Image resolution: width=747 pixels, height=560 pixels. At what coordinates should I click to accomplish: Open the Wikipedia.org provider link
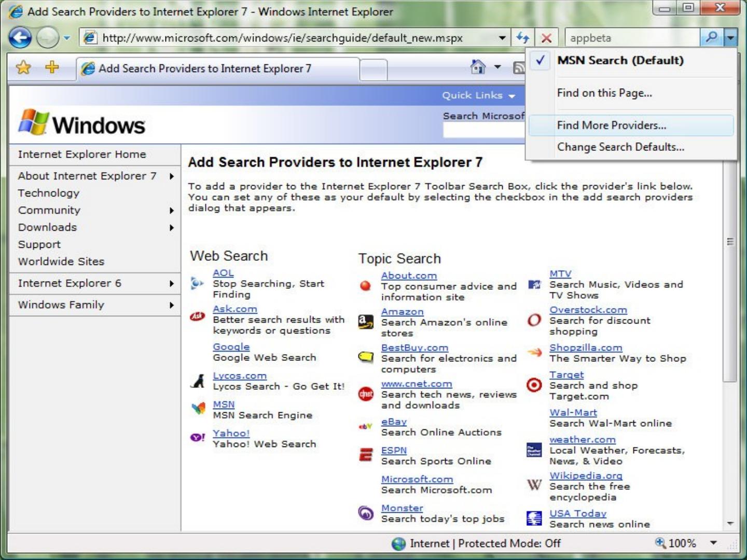click(586, 475)
